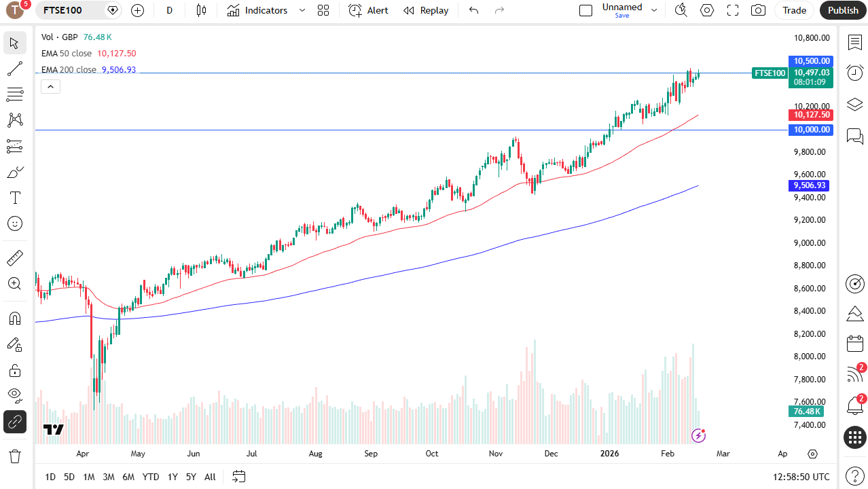Open chart settings hexagon icon

[x=707, y=10]
